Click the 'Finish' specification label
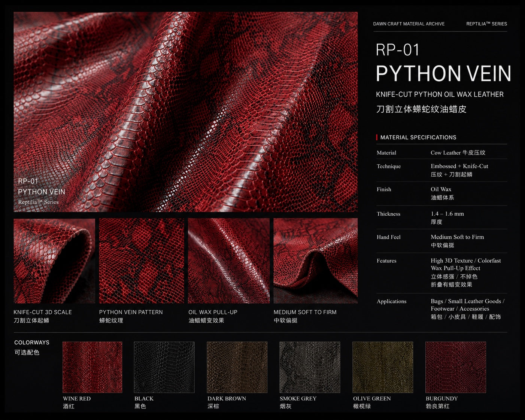 pos(384,189)
